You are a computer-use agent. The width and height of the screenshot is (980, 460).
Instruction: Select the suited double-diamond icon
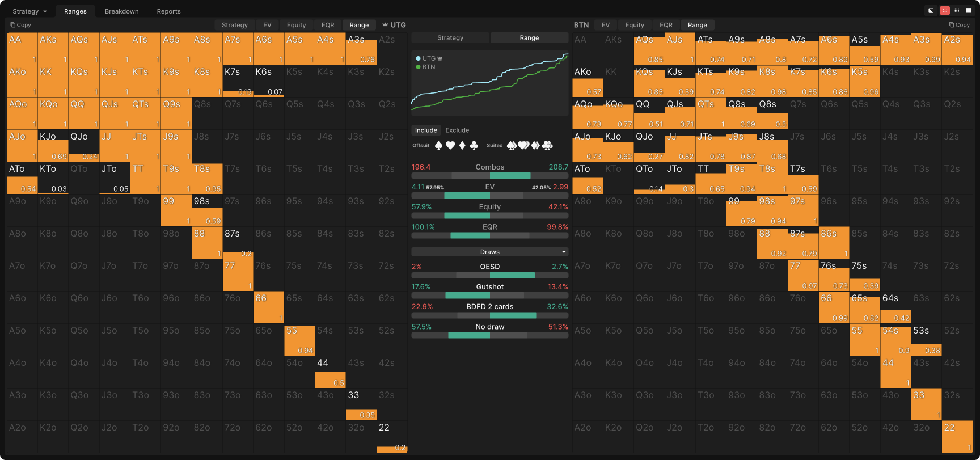tap(535, 146)
